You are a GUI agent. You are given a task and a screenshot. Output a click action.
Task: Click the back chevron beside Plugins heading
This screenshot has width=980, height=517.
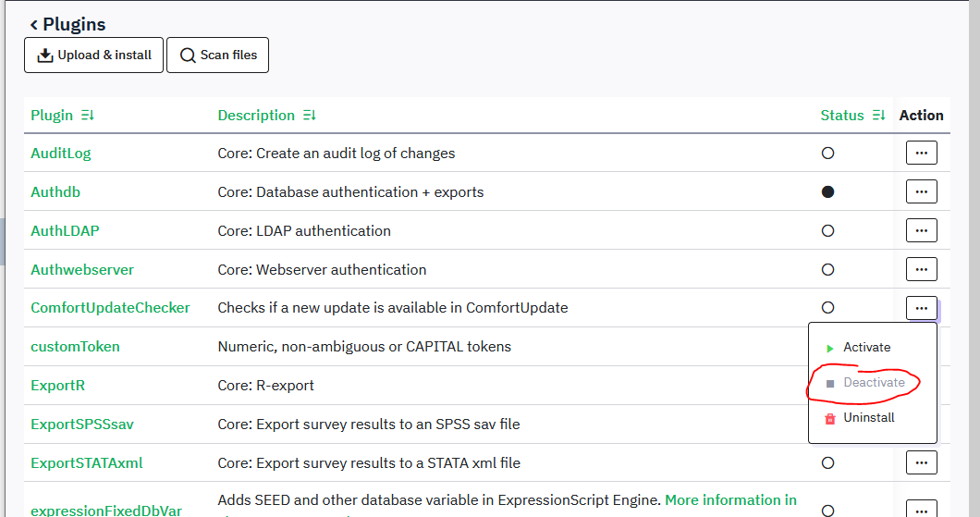click(x=34, y=25)
